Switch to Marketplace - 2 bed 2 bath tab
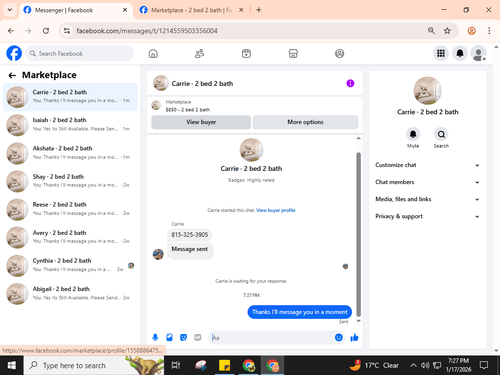Image resolution: width=500 pixels, height=375 pixels. [x=192, y=10]
